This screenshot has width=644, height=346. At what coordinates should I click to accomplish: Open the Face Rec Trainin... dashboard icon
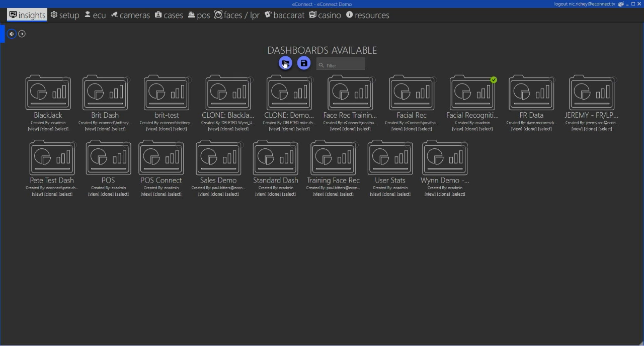click(x=350, y=93)
